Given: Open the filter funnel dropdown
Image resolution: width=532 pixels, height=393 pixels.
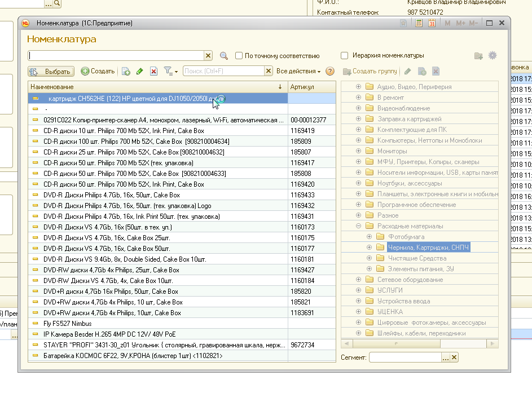Looking at the screenshot, I should pos(170,72).
